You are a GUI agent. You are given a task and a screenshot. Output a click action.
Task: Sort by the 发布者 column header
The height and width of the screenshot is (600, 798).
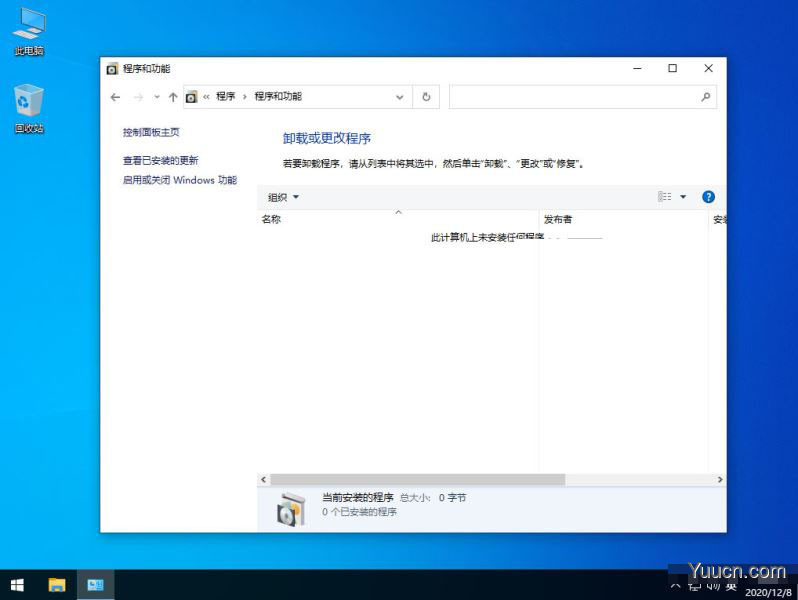tap(623, 219)
